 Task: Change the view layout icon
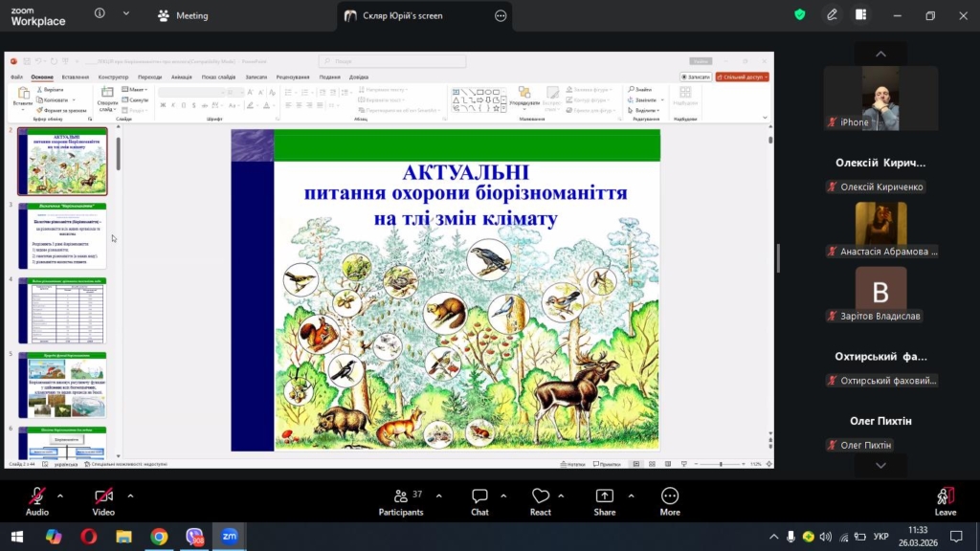click(x=861, y=15)
